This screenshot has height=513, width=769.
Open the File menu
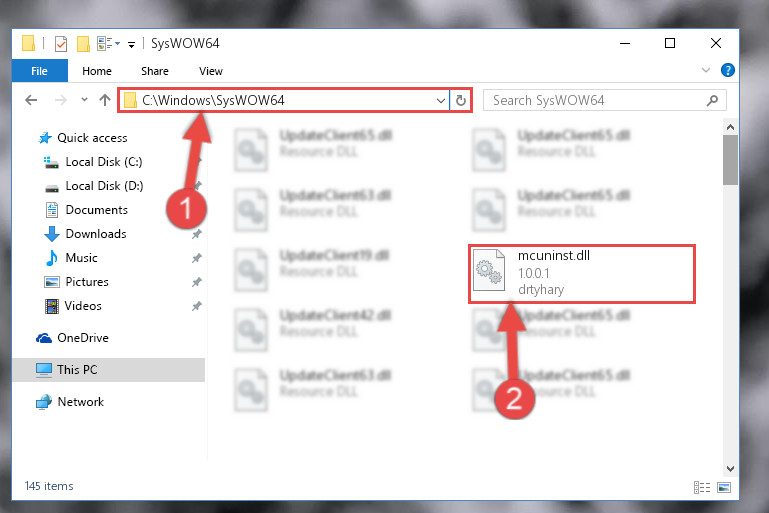click(x=39, y=71)
